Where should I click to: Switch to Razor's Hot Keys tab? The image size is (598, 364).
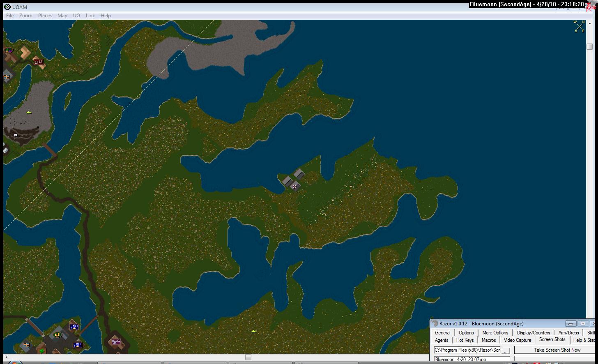(x=465, y=340)
